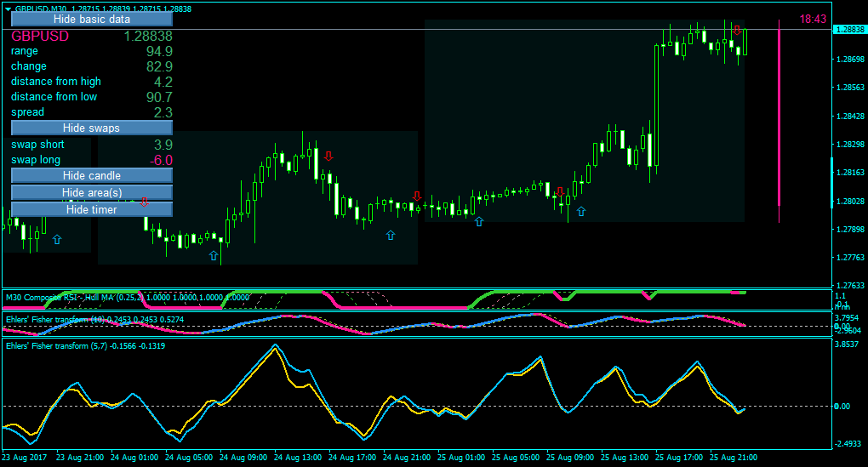Image resolution: width=868 pixels, height=467 pixels.
Task: Click the Hide timer button
Action: [91, 209]
